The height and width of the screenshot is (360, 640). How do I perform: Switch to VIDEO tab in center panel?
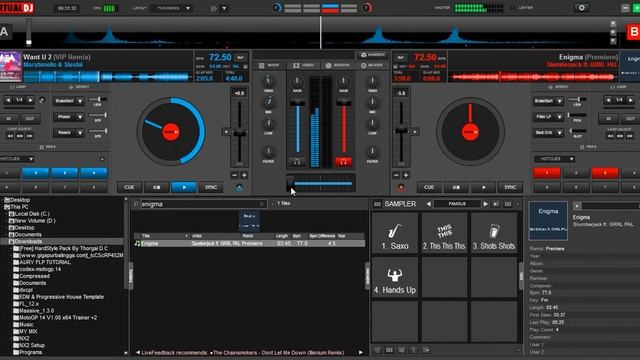(x=304, y=65)
